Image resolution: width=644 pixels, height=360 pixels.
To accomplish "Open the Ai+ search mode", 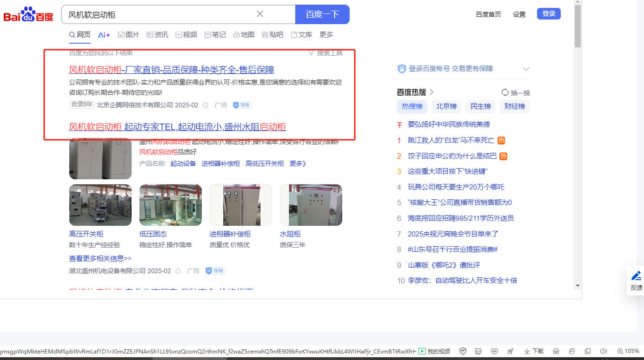I will point(104,35).
